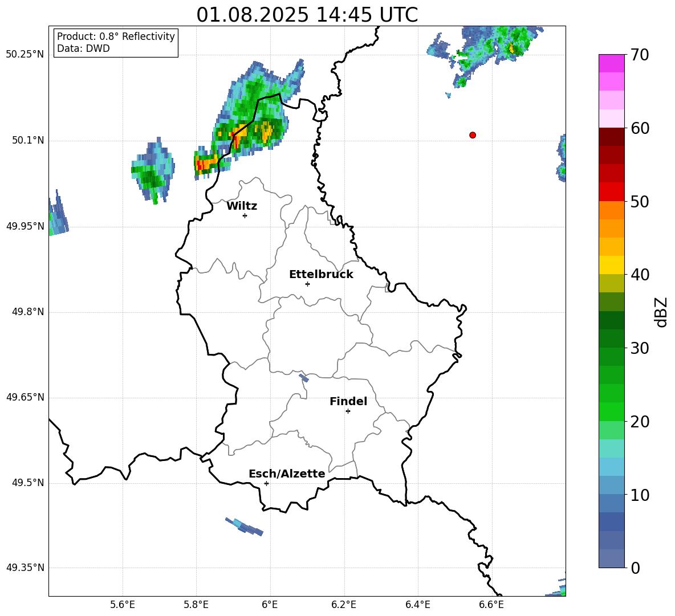Click the bright green swatch above 20
This screenshot has height=616, width=675.
[611, 411]
